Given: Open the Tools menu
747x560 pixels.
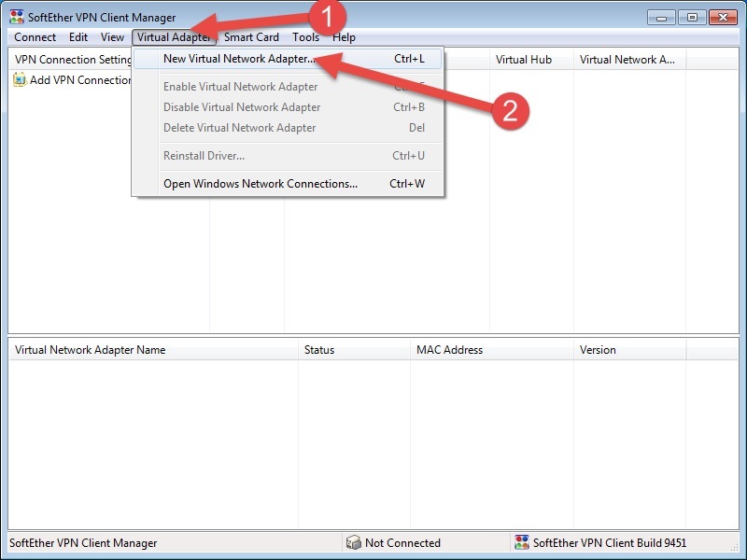Looking at the screenshot, I should click(x=305, y=37).
